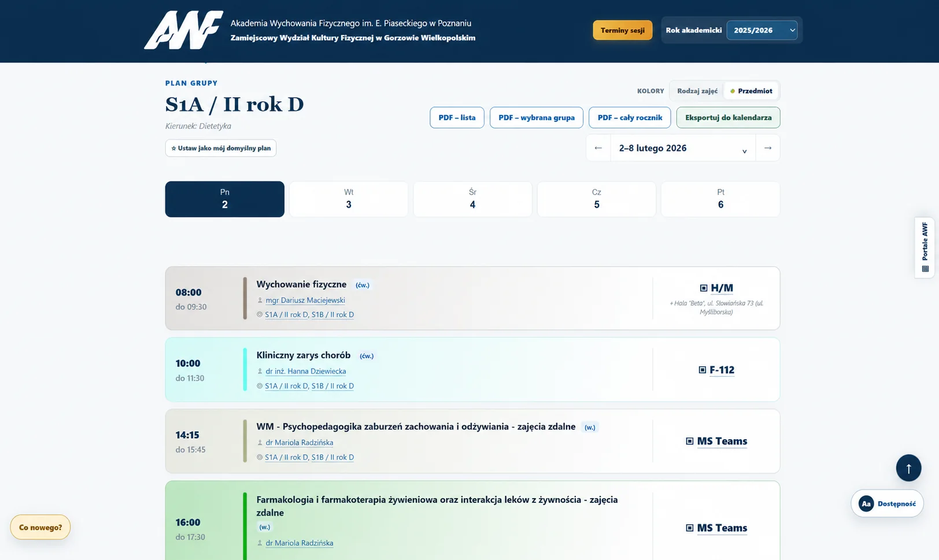Click the Terminy sesji button
The image size is (939, 560).
coord(622,30)
